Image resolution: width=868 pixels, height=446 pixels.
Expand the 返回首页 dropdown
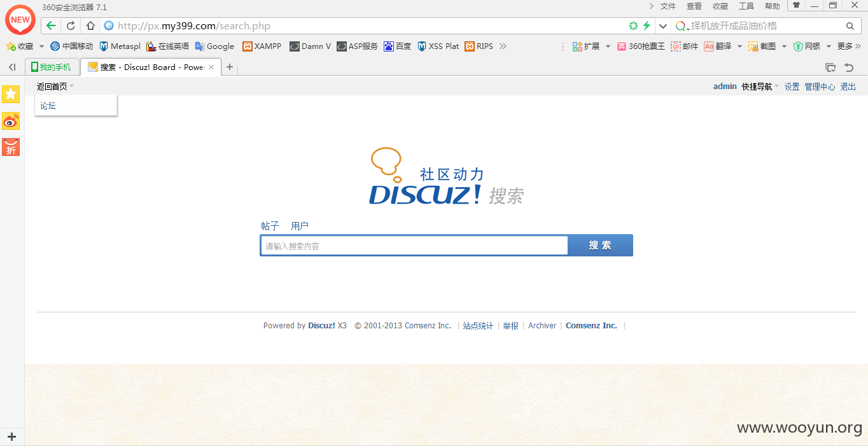point(55,87)
